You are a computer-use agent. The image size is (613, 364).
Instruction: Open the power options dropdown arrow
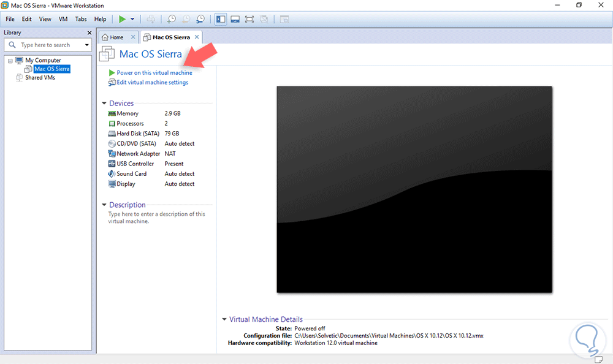pyautogui.click(x=132, y=19)
